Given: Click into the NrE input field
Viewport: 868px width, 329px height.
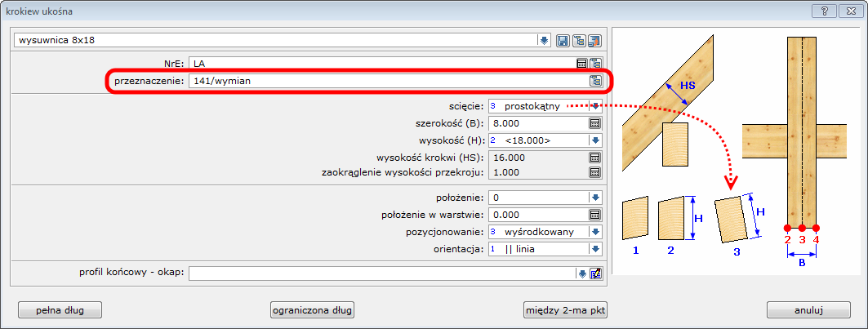Looking at the screenshot, I should coord(381,63).
